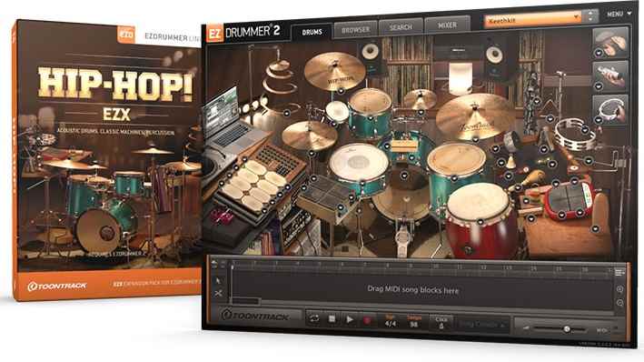The width and height of the screenshot is (644, 362).
Task: Click the tambourine percussion thumbnail
Action: point(610,109)
